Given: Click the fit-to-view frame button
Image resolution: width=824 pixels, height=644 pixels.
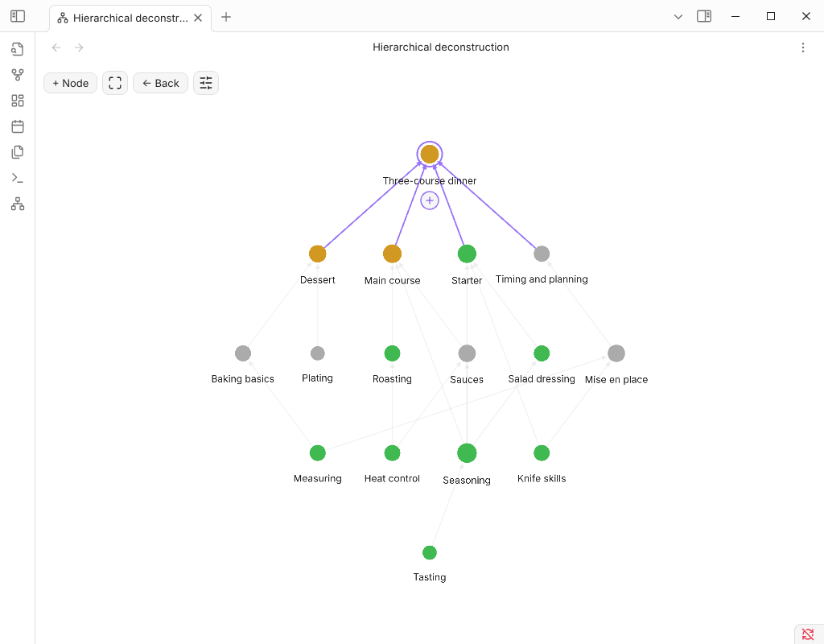Looking at the screenshot, I should 115,83.
